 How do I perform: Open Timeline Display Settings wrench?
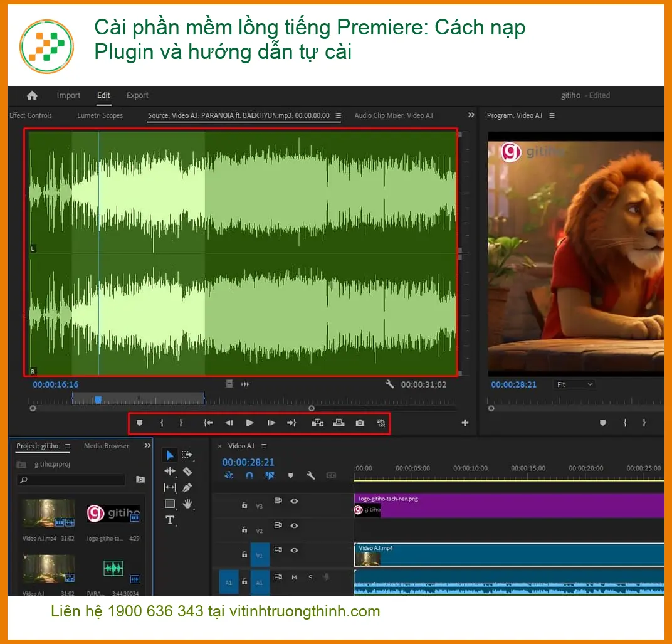click(x=311, y=475)
